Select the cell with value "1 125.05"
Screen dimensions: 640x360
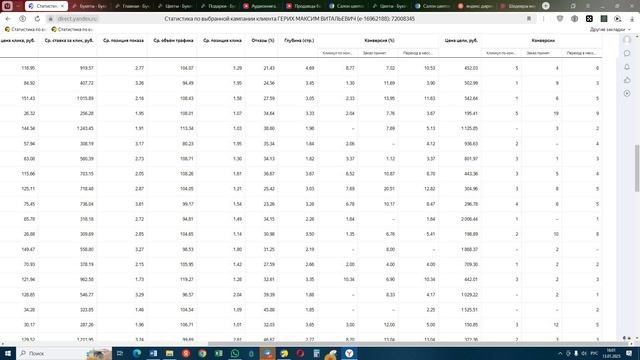469,129
